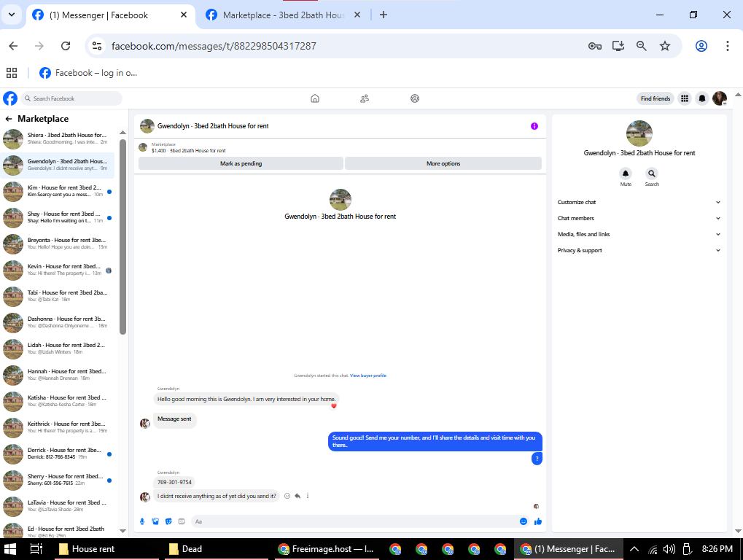Screen dimensions: 743x560
Task: Open a new Chrome tab
Action: (x=384, y=15)
